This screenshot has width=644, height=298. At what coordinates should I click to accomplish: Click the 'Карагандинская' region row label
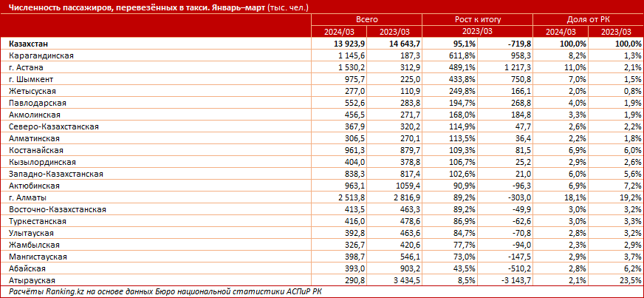point(41,56)
